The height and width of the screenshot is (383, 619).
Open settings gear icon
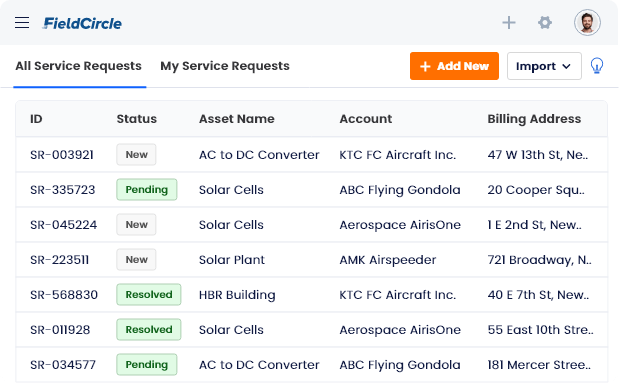point(545,23)
